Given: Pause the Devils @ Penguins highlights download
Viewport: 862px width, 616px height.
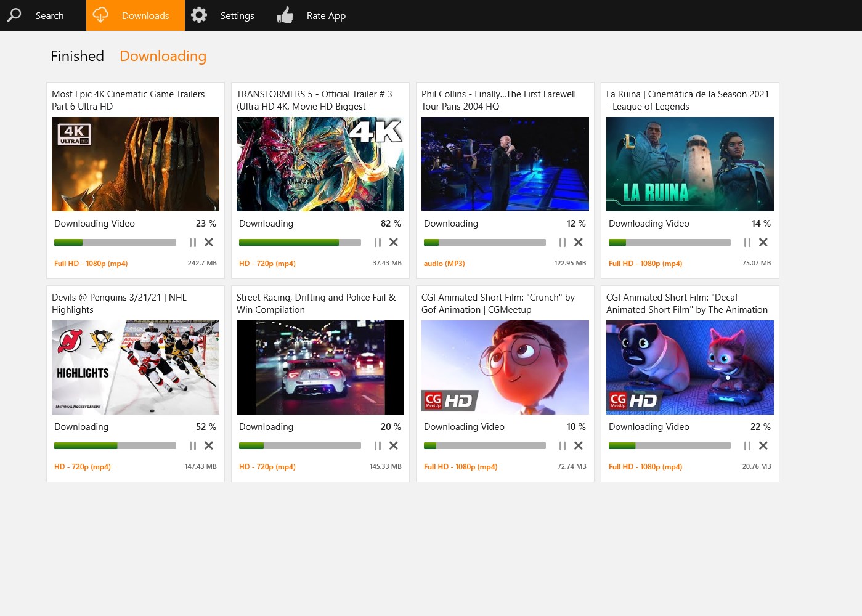Looking at the screenshot, I should coord(193,445).
